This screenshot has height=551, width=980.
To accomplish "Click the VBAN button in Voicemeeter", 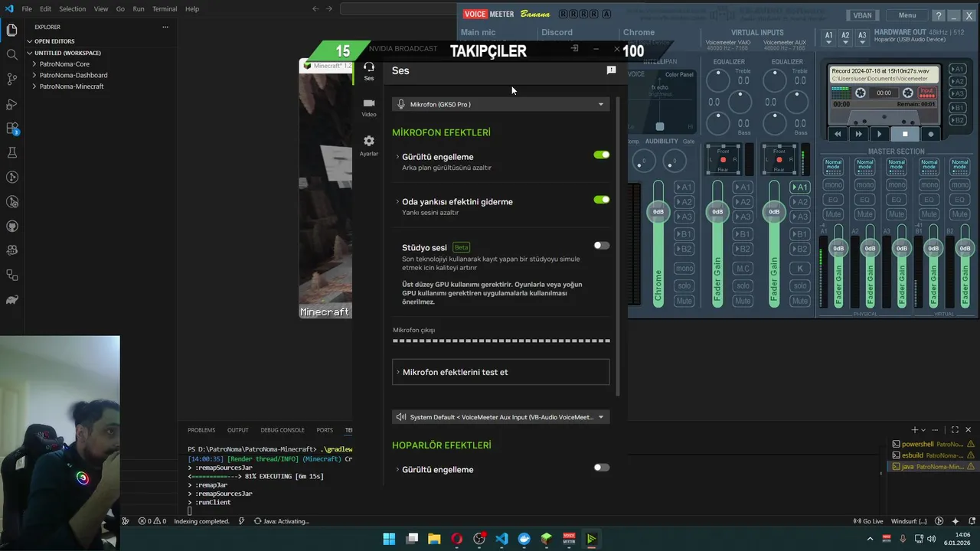I will coord(862,15).
